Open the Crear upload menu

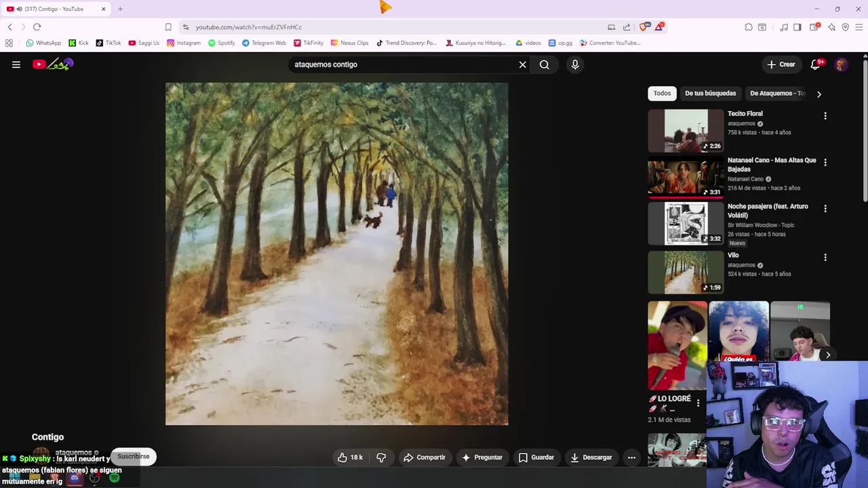pos(781,64)
